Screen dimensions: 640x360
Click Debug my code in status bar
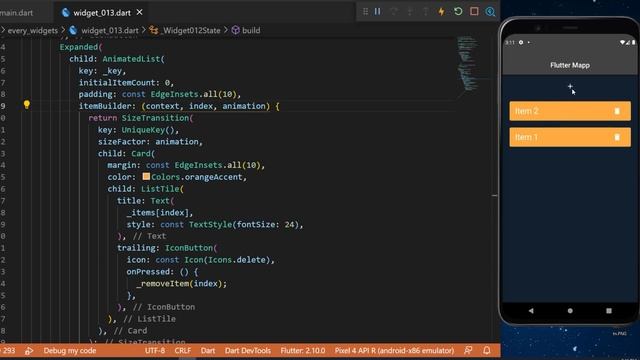pos(70,351)
